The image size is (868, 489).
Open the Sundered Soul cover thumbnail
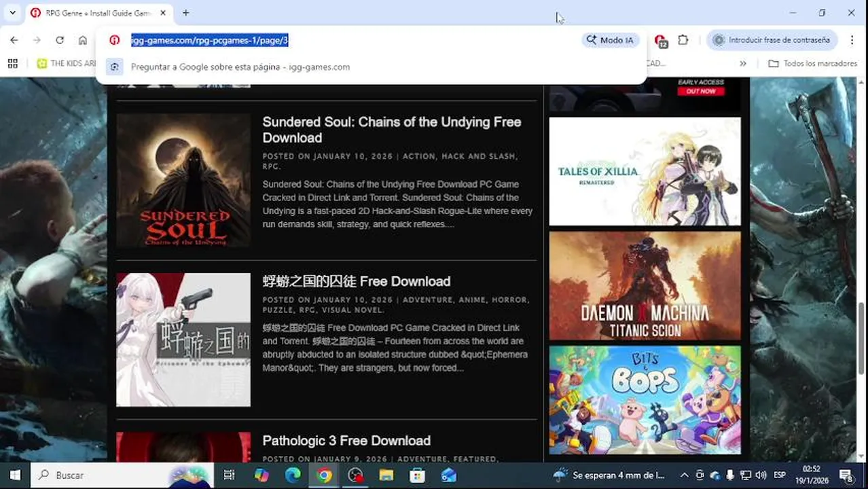183,180
